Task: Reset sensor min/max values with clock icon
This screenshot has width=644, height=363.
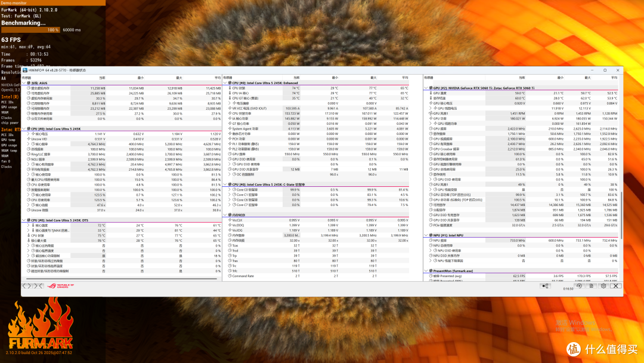Action: pyautogui.click(x=579, y=286)
